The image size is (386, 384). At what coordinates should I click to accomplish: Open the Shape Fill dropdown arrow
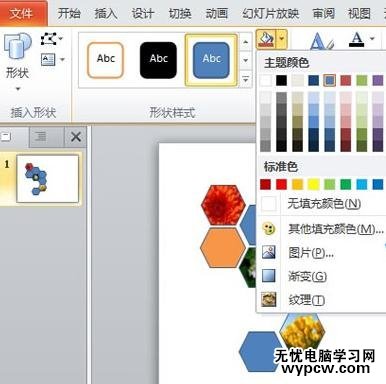click(282, 39)
